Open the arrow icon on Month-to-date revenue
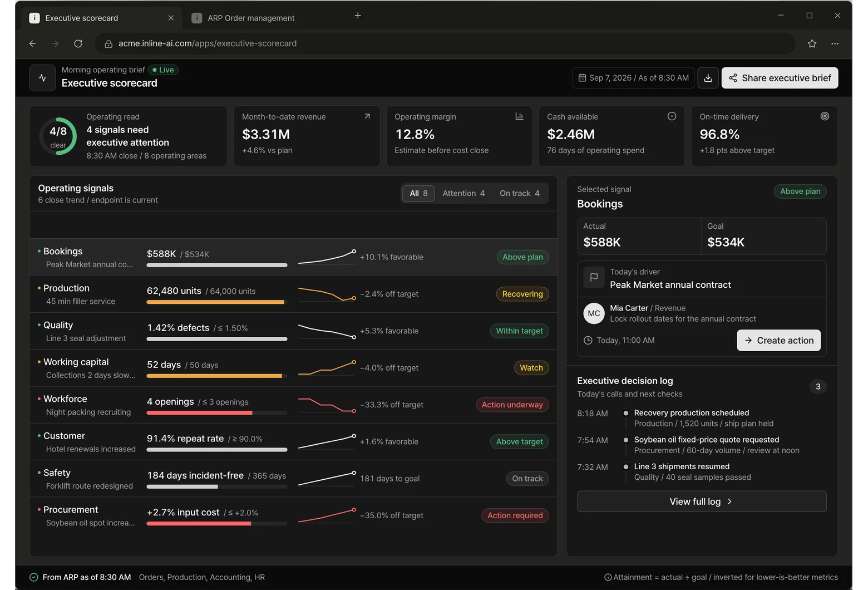Image resolution: width=868 pixels, height=590 pixels. [367, 116]
